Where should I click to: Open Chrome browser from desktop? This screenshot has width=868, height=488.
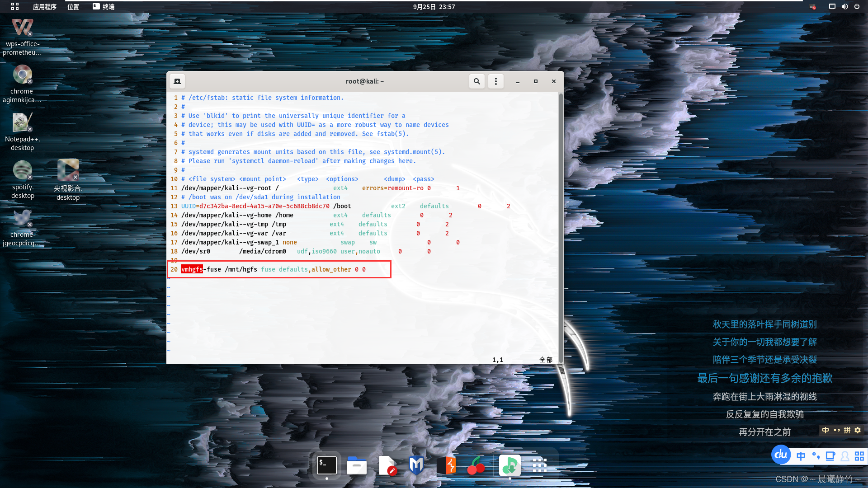coord(22,75)
